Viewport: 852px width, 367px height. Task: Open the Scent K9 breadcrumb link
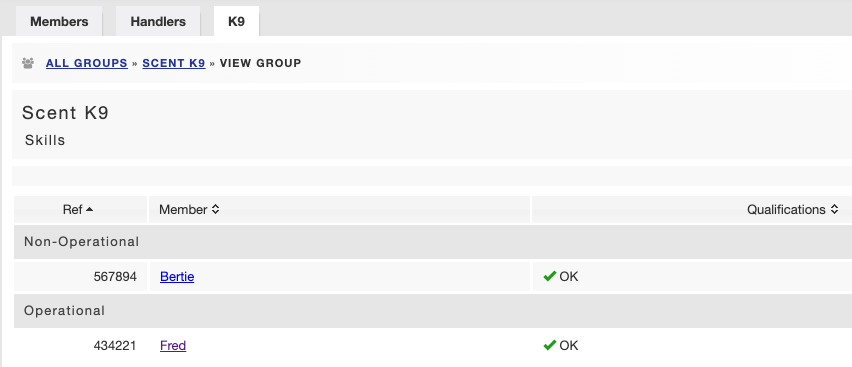[x=174, y=63]
